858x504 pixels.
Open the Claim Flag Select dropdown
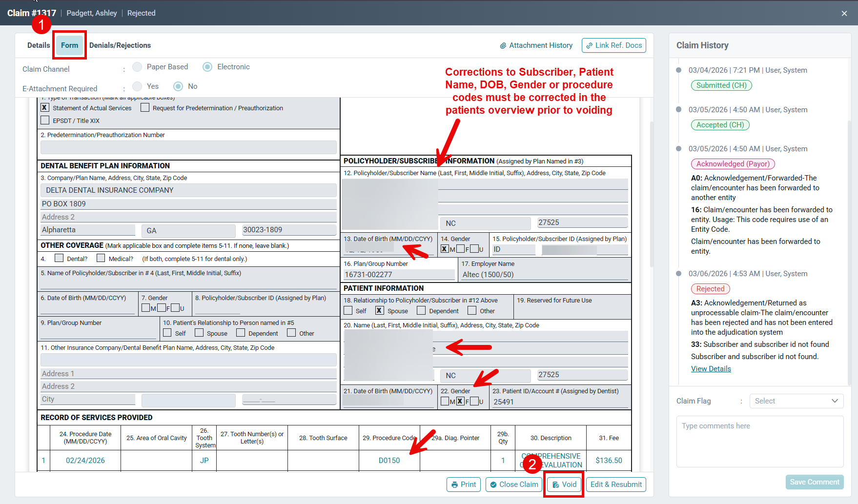click(797, 401)
